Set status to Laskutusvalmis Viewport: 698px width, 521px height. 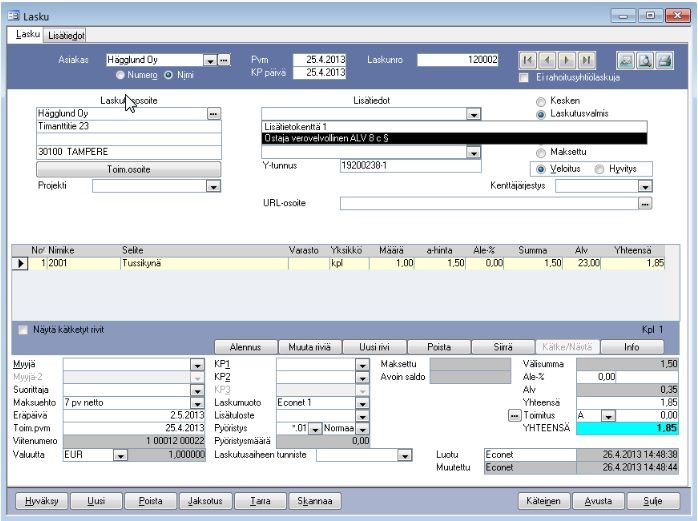coord(540,114)
